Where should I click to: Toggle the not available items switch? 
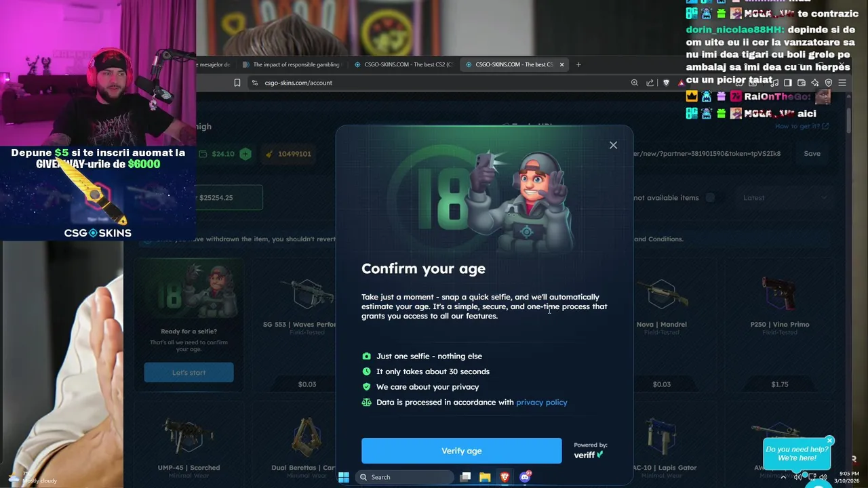pos(710,198)
